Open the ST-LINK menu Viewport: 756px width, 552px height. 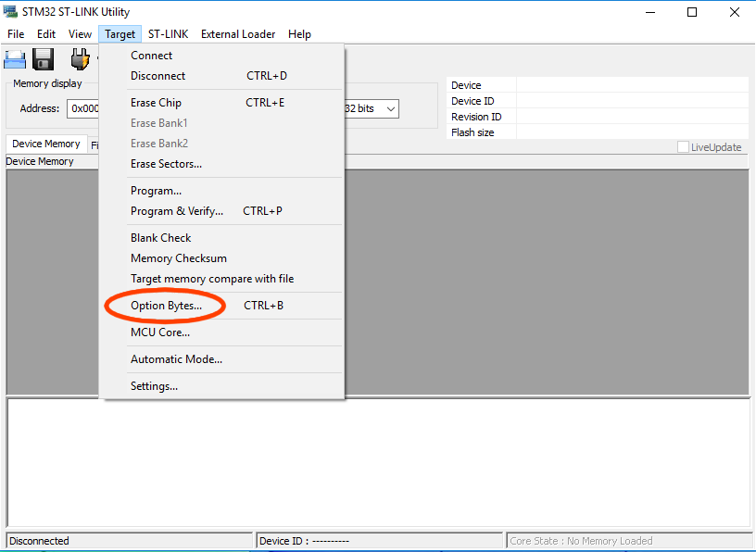tap(168, 33)
